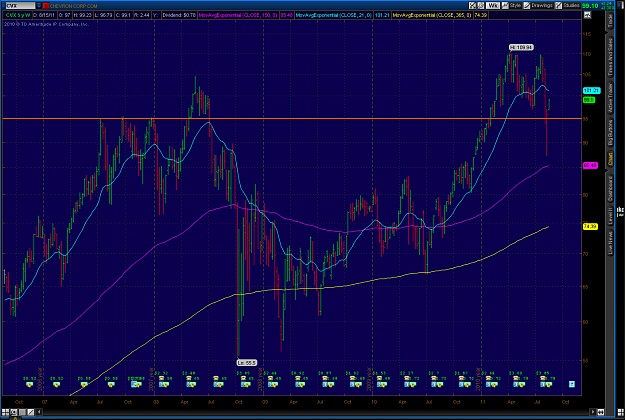Click the magenta 85.40 axis price tag
The height and width of the screenshot is (420, 625).
(590, 165)
